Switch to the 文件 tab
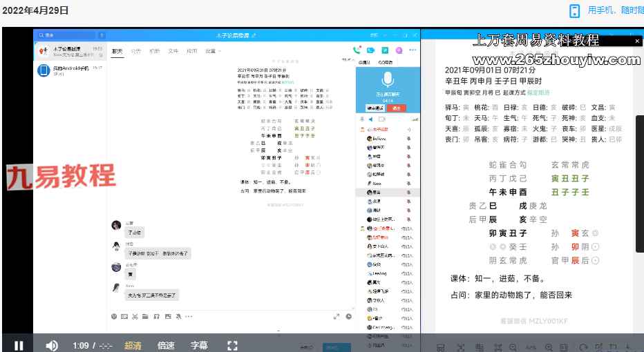The height and width of the screenshot is (352, 644). click(x=173, y=51)
